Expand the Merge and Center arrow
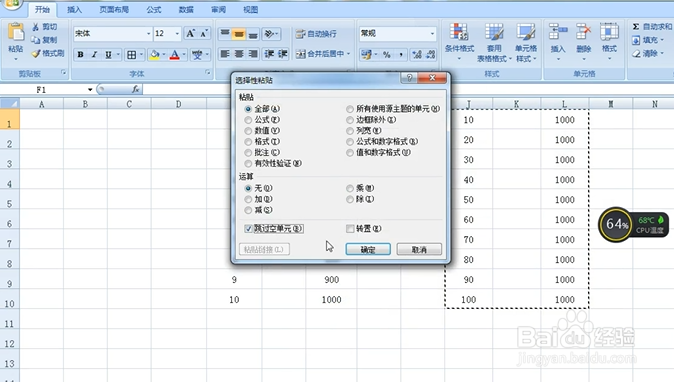 (348, 54)
